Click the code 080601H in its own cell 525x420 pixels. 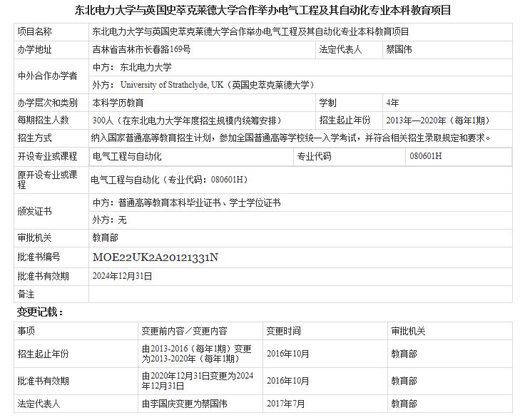[x=426, y=156]
